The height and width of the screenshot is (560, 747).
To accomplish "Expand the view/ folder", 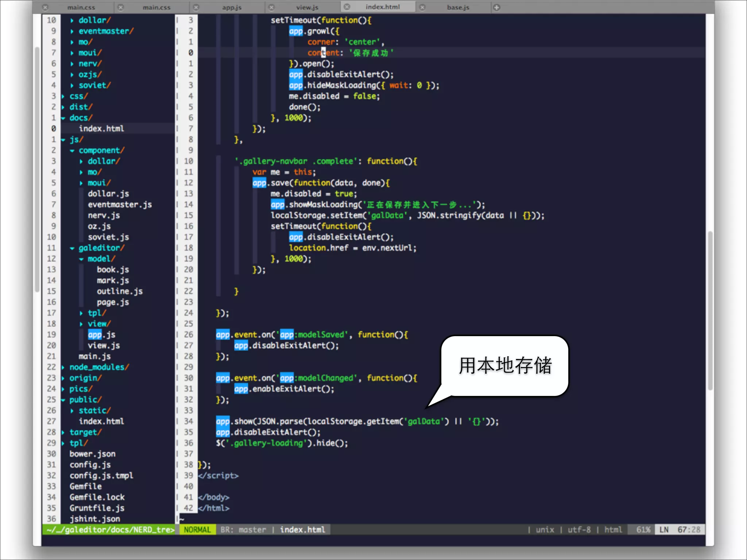I will 81,324.
